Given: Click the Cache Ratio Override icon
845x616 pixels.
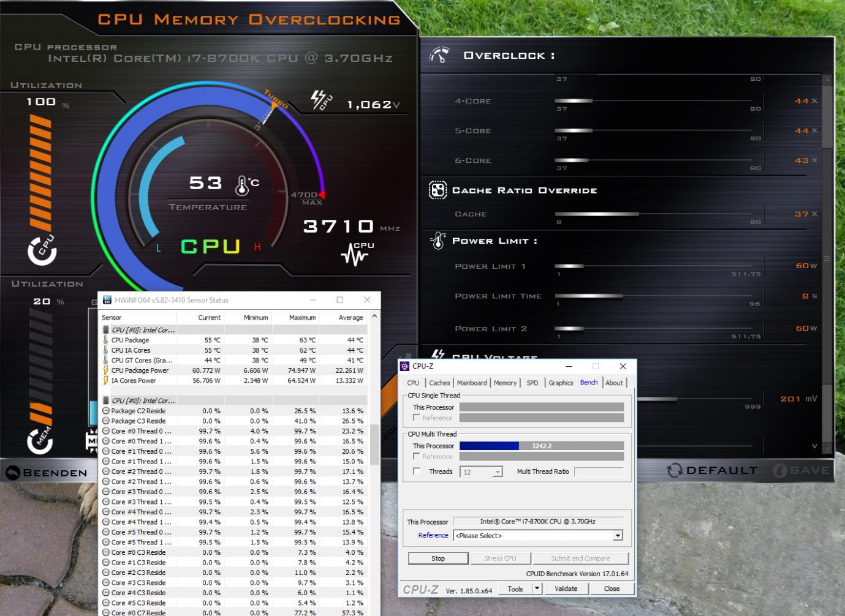Looking at the screenshot, I should 438,190.
